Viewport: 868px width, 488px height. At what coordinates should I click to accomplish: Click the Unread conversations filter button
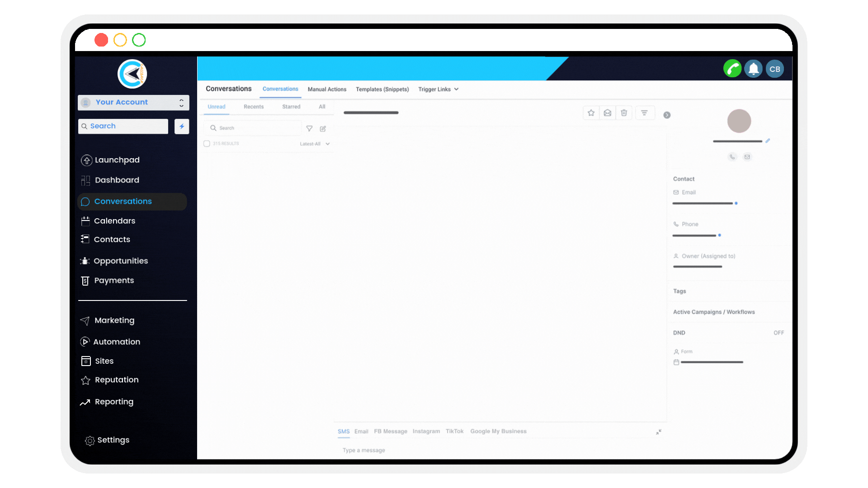coord(217,107)
